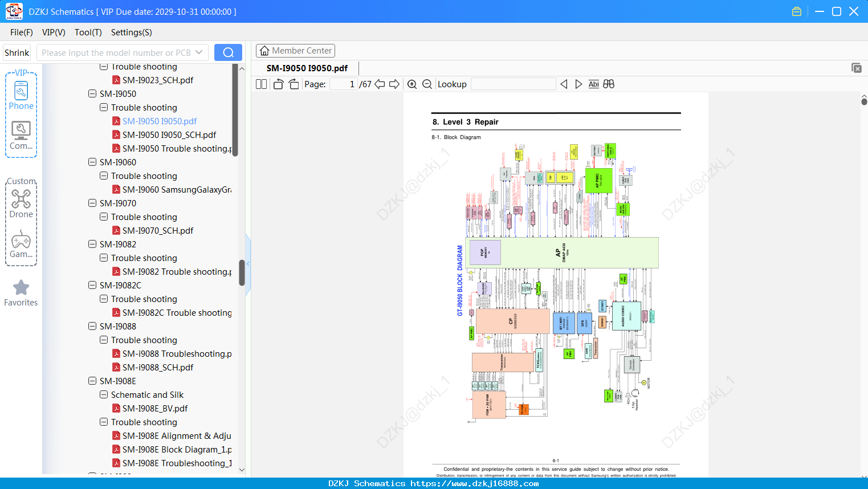Screen dimensions: 868x489
Task: Rotate the page counterclockwise
Action: pos(278,84)
